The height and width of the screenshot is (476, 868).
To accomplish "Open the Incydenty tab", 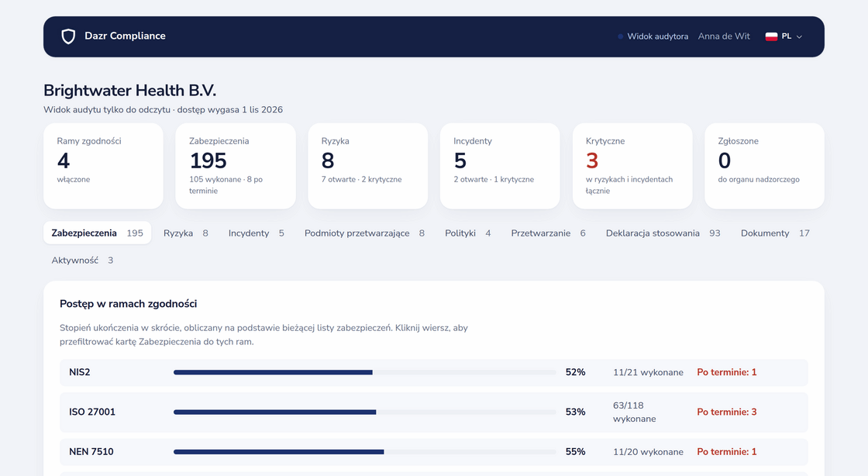I will (x=257, y=233).
